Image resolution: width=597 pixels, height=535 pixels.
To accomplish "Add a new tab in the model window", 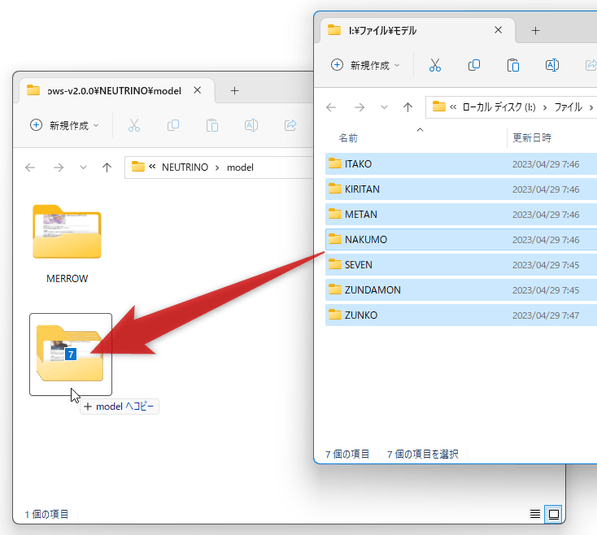I will pos(235,91).
